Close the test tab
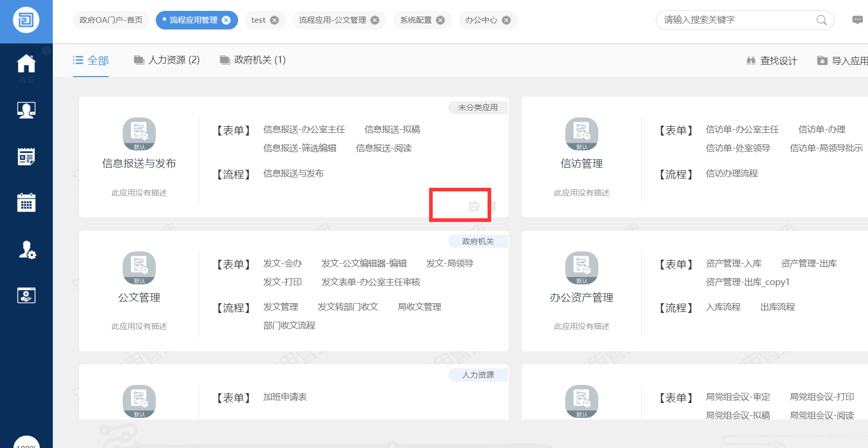 (x=274, y=20)
